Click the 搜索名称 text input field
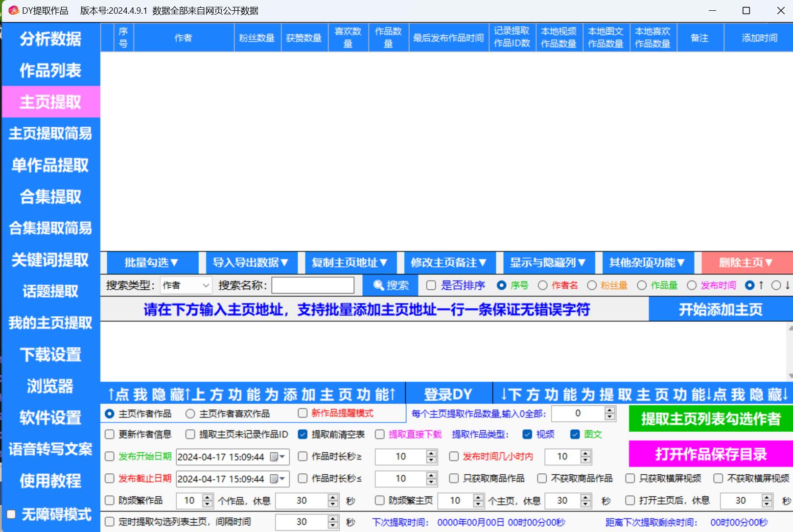 point(313,285)
